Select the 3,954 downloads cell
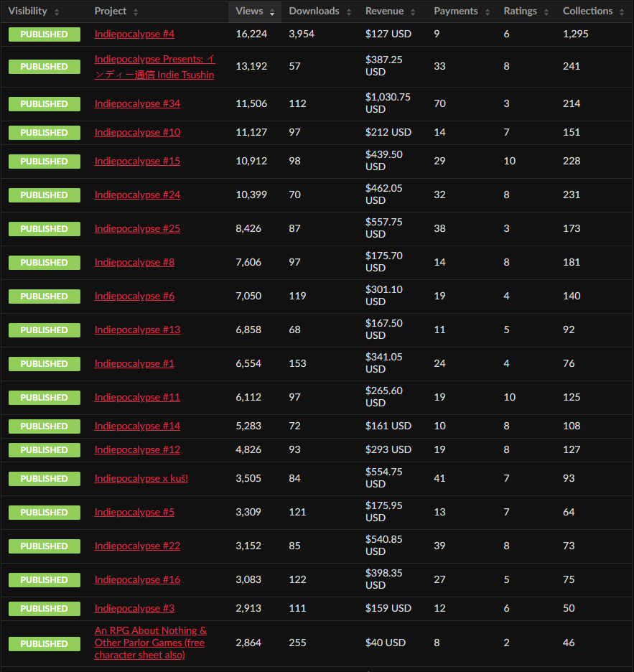The width and height of the screenshot is (634, 672). click(x=302, y=34)
